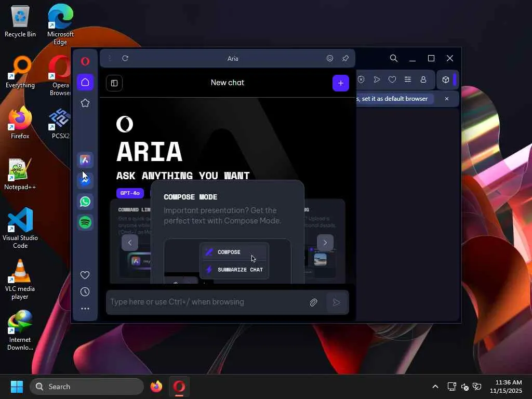Click the Opera search magnifier icon
532x399 pixels.
point(394,58)
